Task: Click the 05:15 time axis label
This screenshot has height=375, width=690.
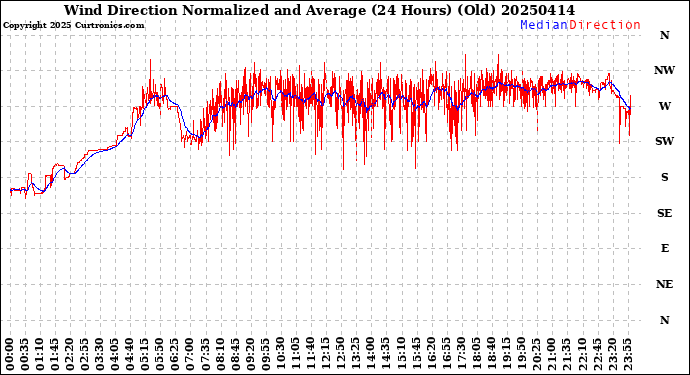Action: (x=145, y=354)
